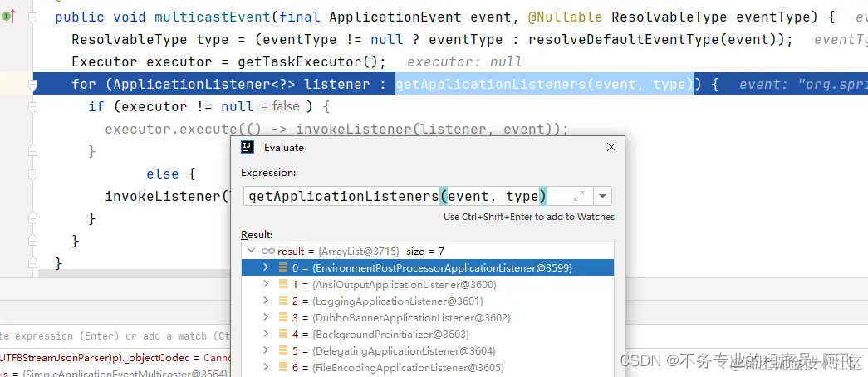Click fold marker on multicastEvent method line
The width and height of the screenshot is (868, 377).
pos(32,17)
